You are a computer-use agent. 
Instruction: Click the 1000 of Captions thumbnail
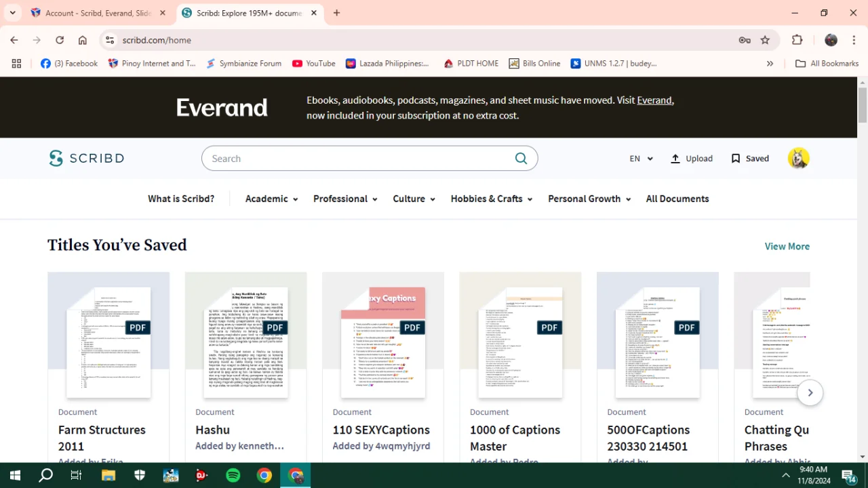pyautogui.click(x=520, y=342)
